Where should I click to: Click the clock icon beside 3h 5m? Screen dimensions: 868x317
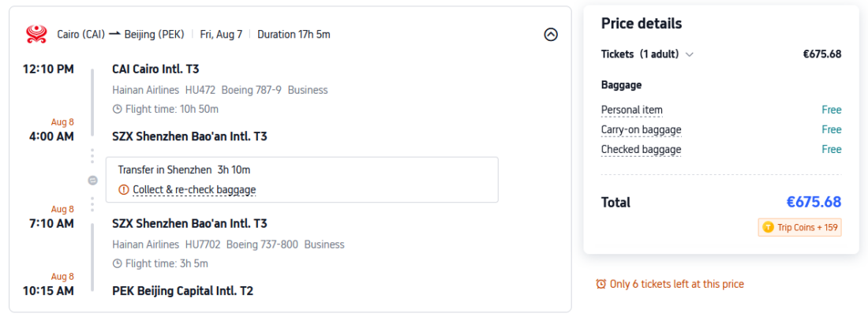(x=118, y=263)
